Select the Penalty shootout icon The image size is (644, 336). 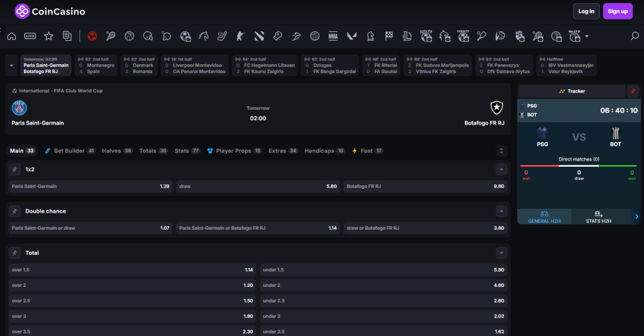click(464, 36)
